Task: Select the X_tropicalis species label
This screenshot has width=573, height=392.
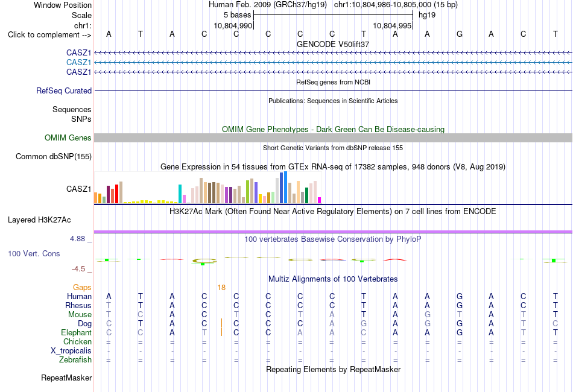Action: click(71, 351)
